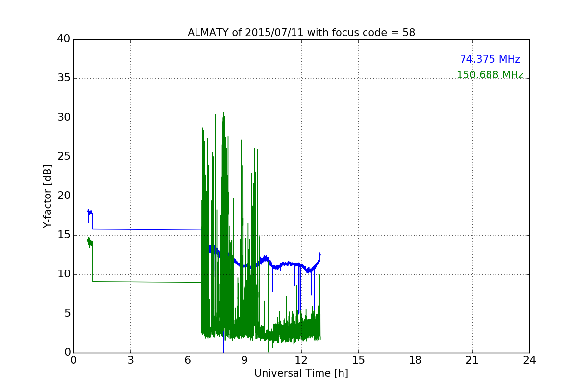Click the y-axis tick label '15'
The width and height of the screenshot is (588, 392).
point(64,235)
